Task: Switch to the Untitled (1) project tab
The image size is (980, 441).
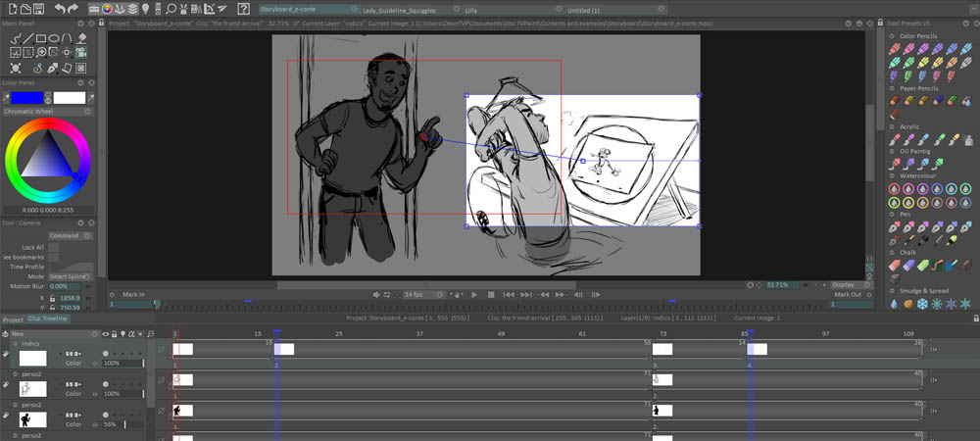Action: pyautogui.click(x=583, y=11)
